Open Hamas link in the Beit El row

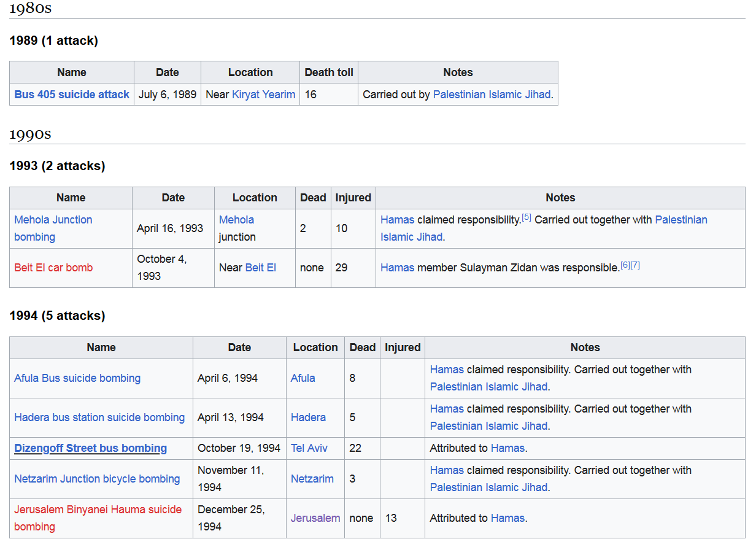pos(397,268)
